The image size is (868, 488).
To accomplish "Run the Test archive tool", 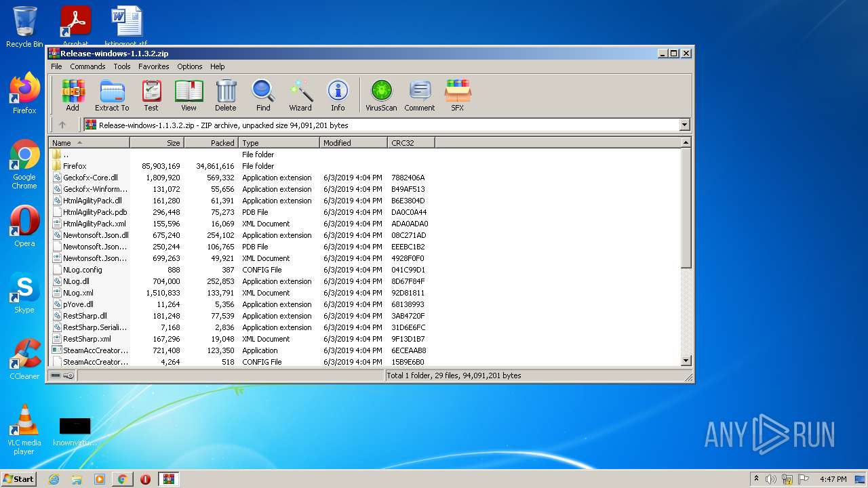I will [x=151, y=95].
